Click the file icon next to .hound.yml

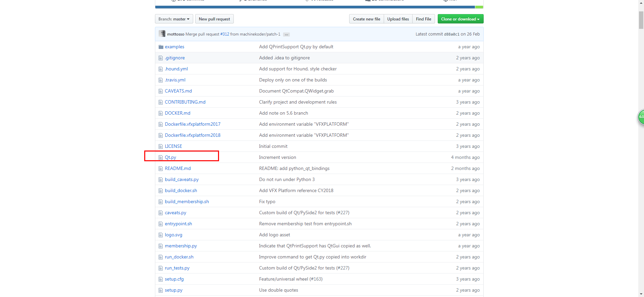(x=160, y=69)
